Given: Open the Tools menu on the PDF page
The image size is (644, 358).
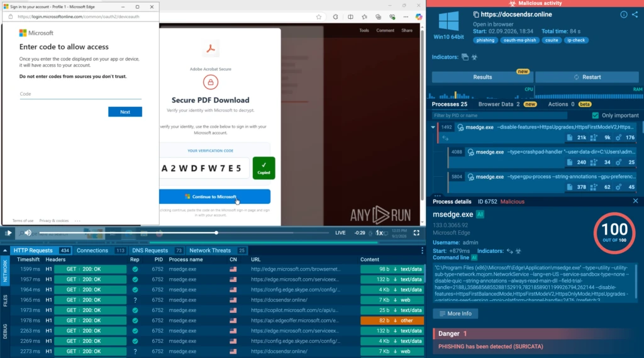Looking at the screenshot, I should point(364,30).
